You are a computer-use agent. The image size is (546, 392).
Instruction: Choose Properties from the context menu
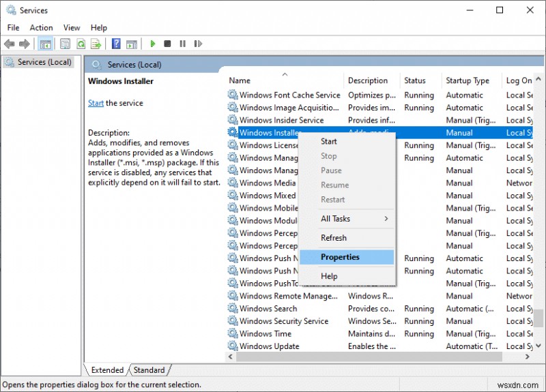coord(340,257)
